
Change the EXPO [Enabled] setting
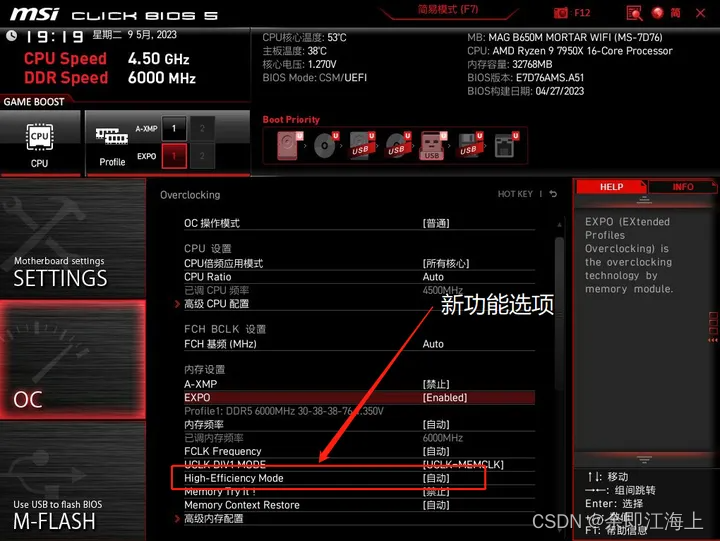444,398
